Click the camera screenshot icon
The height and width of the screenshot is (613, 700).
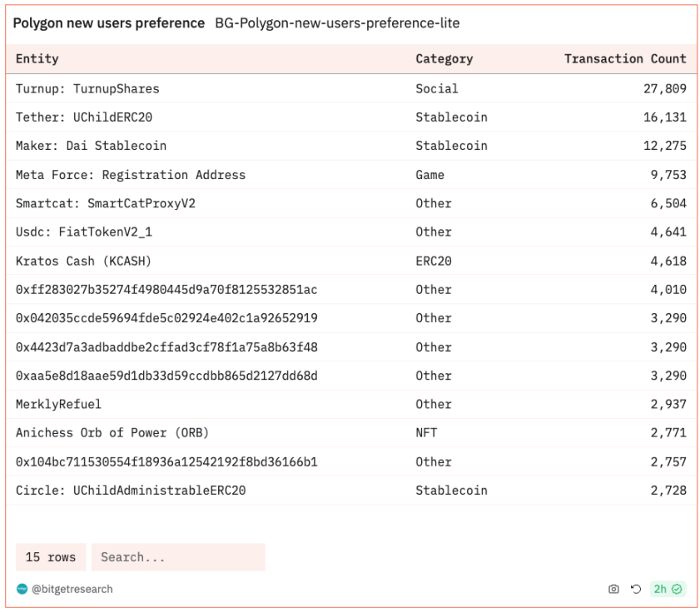coord(613,589)
